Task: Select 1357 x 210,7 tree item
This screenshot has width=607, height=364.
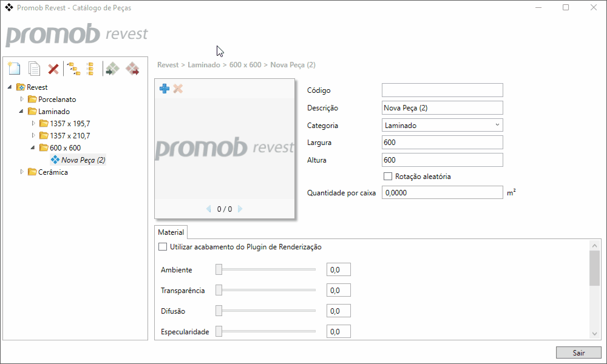Action: pos(70,136)
